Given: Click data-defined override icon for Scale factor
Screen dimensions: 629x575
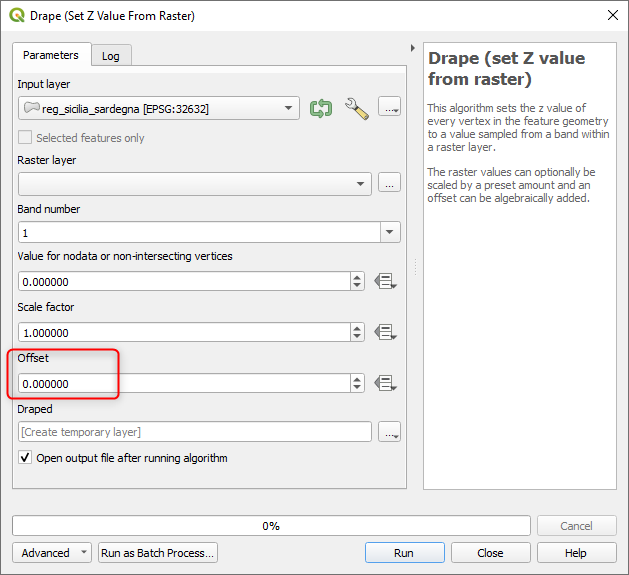Looking at the screenshot, I should click(386, 332).
